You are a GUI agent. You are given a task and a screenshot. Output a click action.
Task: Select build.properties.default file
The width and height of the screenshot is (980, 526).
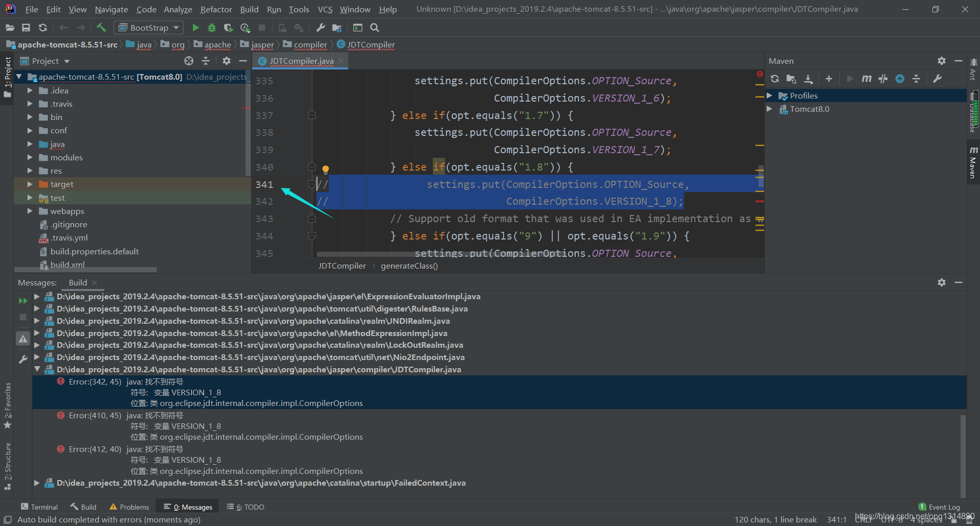tap(94, 251)
